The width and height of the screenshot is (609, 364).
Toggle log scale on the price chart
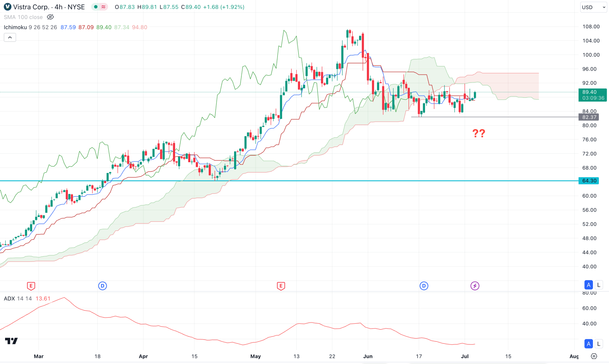pos(599,285)
